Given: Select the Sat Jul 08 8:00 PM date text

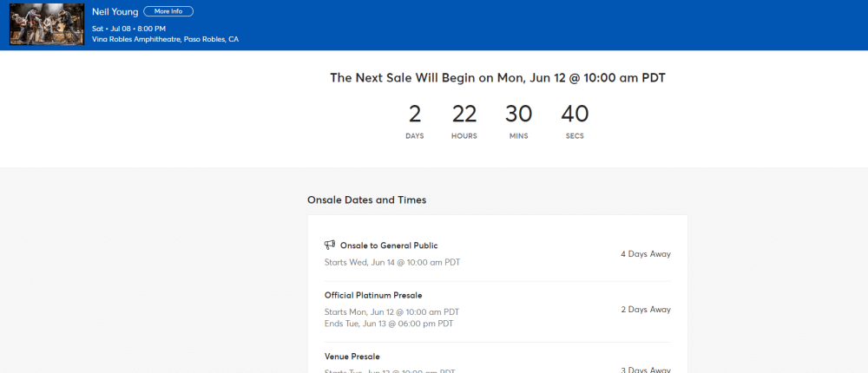Looking at the screenshot, I should (x=129, y=29).
